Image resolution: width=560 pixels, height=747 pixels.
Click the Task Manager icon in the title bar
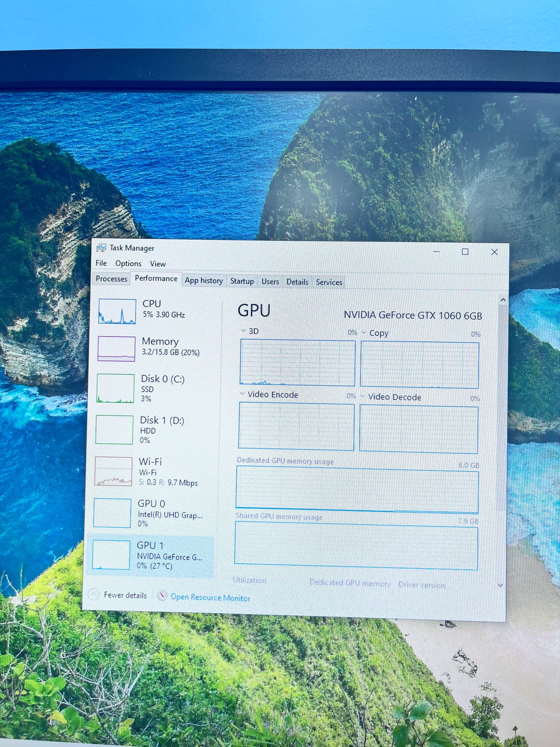point(101,248)
